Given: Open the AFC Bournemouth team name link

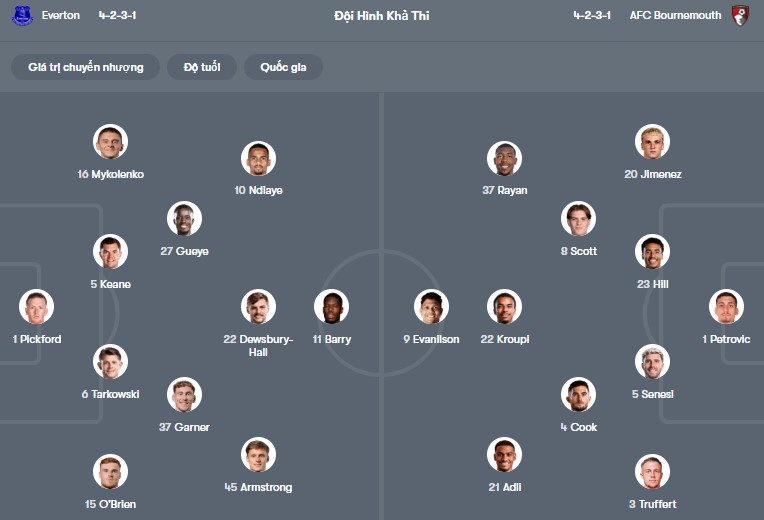Looking at the screenshot, I should [675, 16].
